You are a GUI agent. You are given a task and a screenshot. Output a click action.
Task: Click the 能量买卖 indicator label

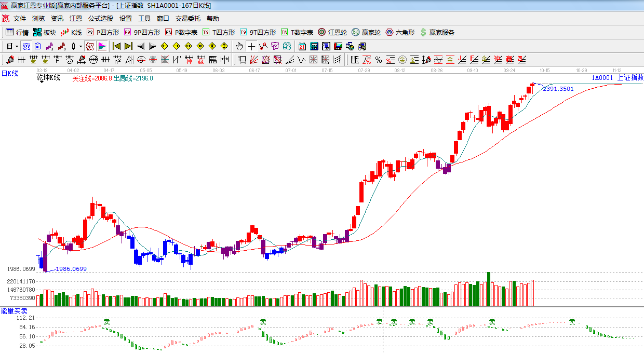(14, 310)
